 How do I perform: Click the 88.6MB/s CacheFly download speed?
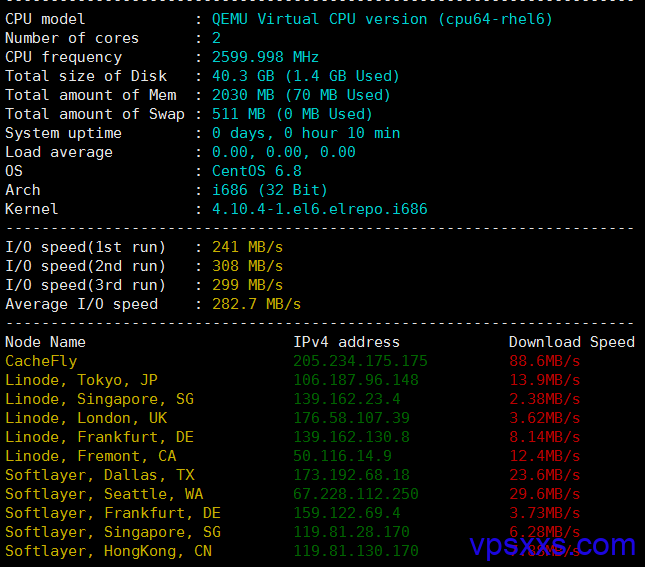point(545,361)
